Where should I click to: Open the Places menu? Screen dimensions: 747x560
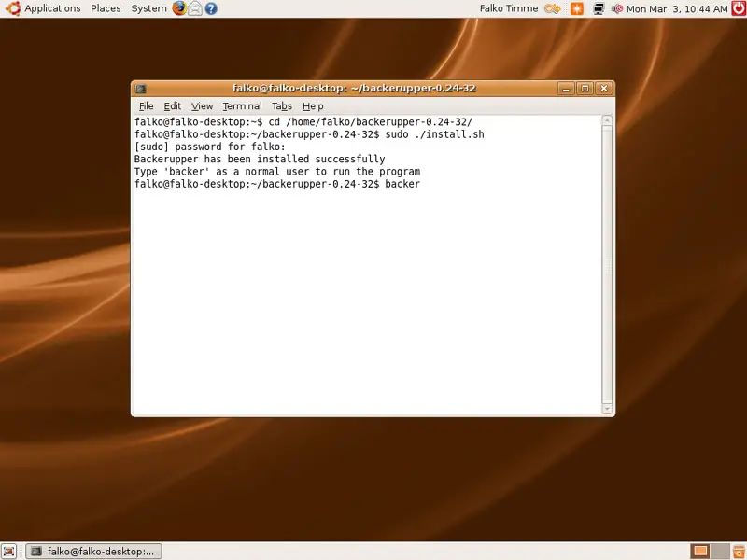pyautogui.click(x=106, y=8)
